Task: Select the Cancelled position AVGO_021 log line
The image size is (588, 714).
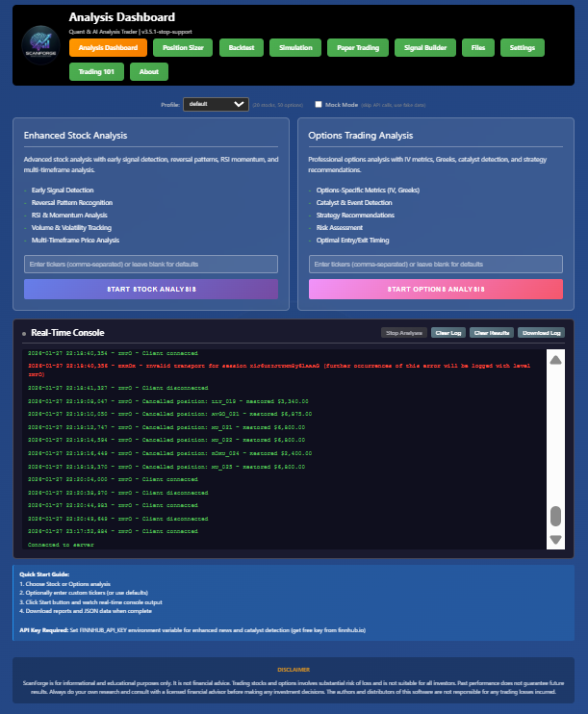Action: click(x=169, y=414)
